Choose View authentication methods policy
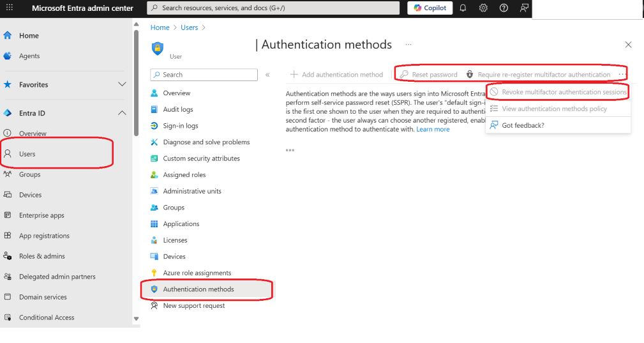Image resolution: width=644 pixels, height=343 pixels. click(558, 109)
